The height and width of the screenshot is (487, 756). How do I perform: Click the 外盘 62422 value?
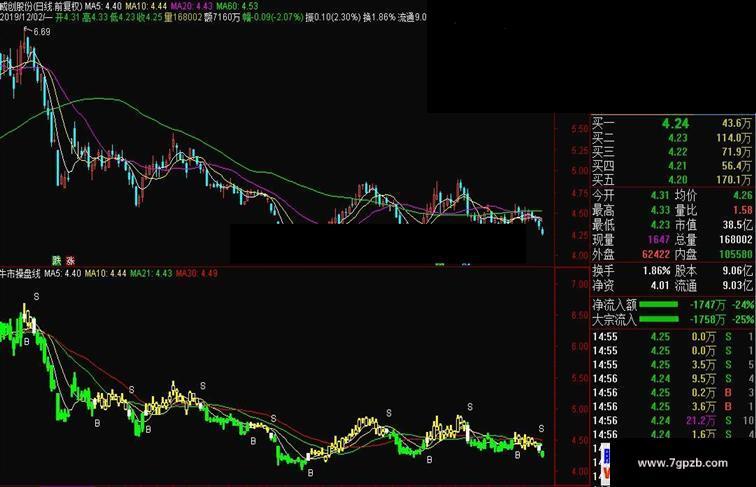(656, 254)
